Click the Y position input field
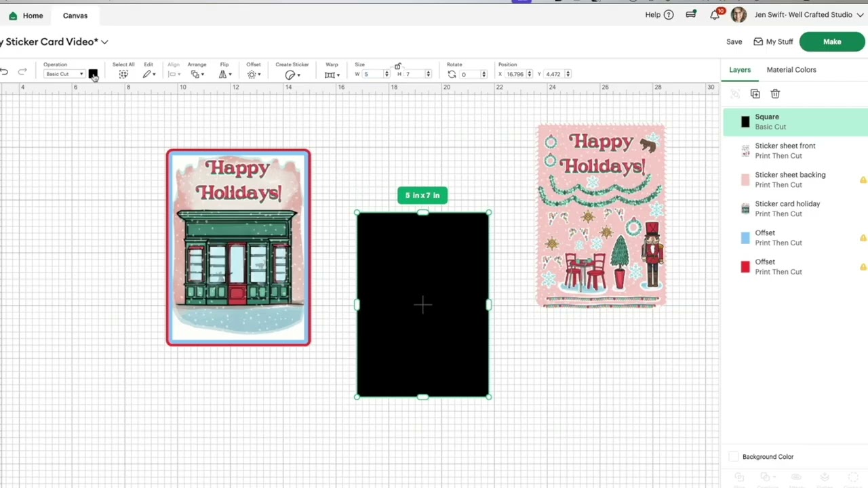The image size is (868, 488). [x=554, y=74]
